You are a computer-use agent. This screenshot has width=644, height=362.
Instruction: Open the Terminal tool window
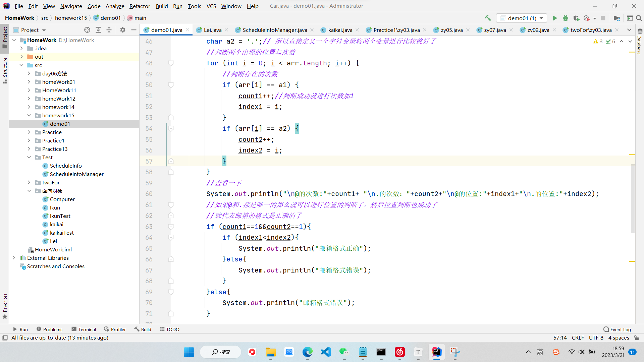(84, 329)
